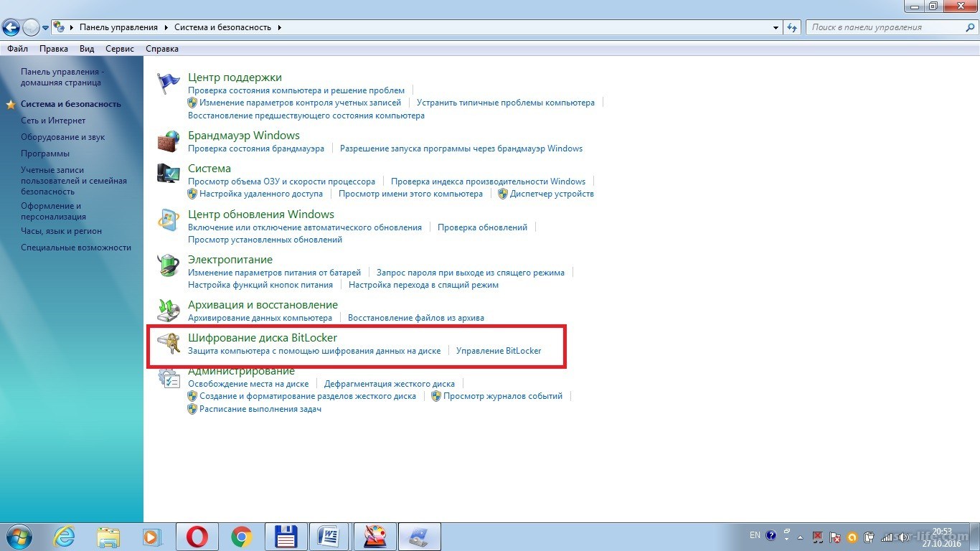The width and height of the screenshot is (980, 551).
Task: Click the floppy disk app on taskbar
Action: tap(286, 537)
